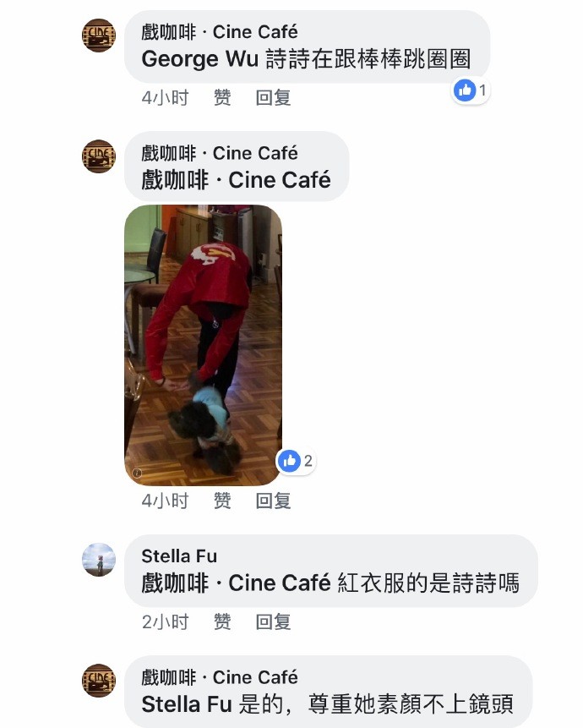Viewport: 583px width, 728px height.
Task: Tap info icon on photo corner
Action: coord(137,473)
